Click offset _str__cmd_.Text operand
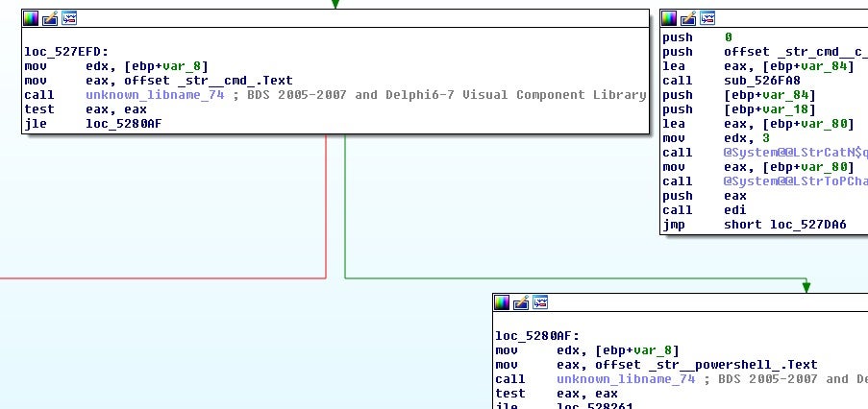The height and width of the screenshot is (409, 868). pyautogui.click(x=208, y=81)
